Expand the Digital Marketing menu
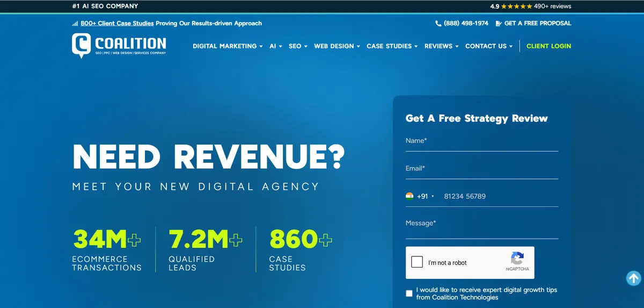644x308 pixels. point(228,46)
